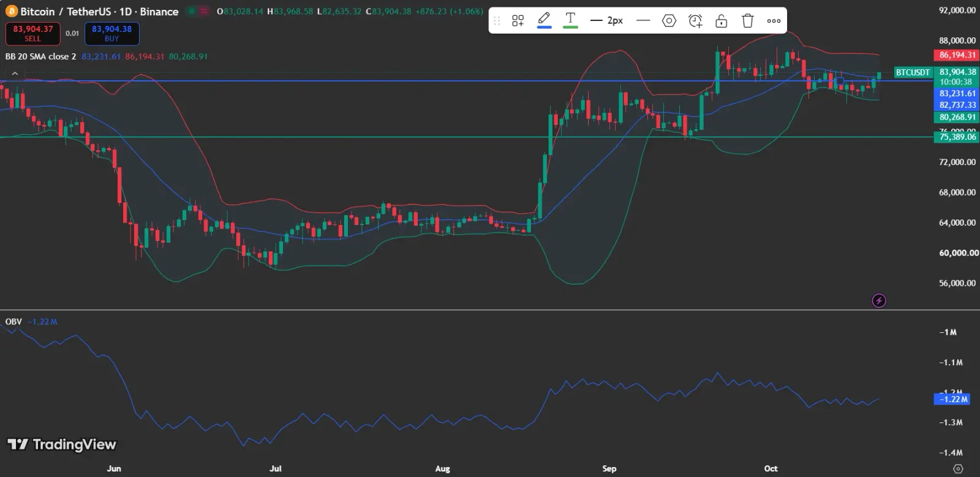Click the orange Bitcoin logo icon

11,12
